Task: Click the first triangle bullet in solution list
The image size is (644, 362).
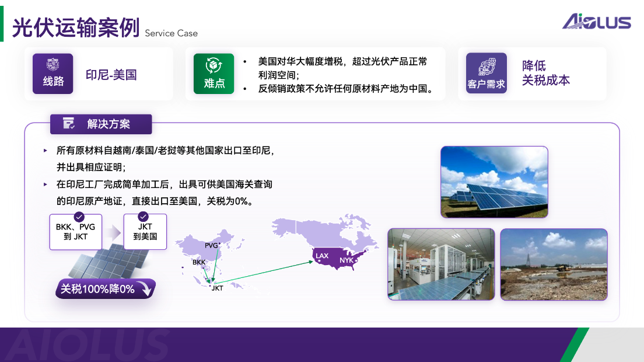Action: pos(45,151)
